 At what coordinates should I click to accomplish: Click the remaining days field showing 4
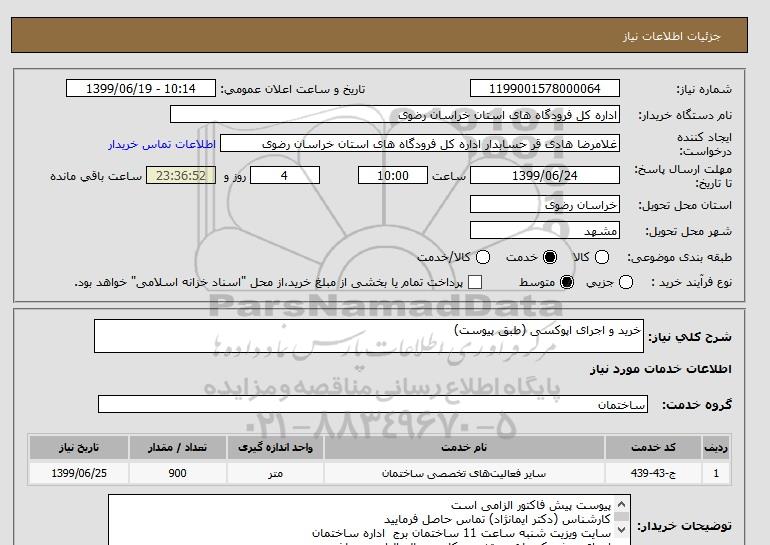(285, 175)
